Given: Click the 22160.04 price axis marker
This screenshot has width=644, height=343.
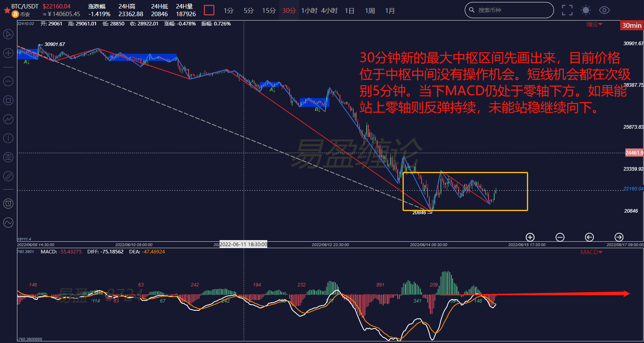Looking at the screenshot, I should coord(634,188).
